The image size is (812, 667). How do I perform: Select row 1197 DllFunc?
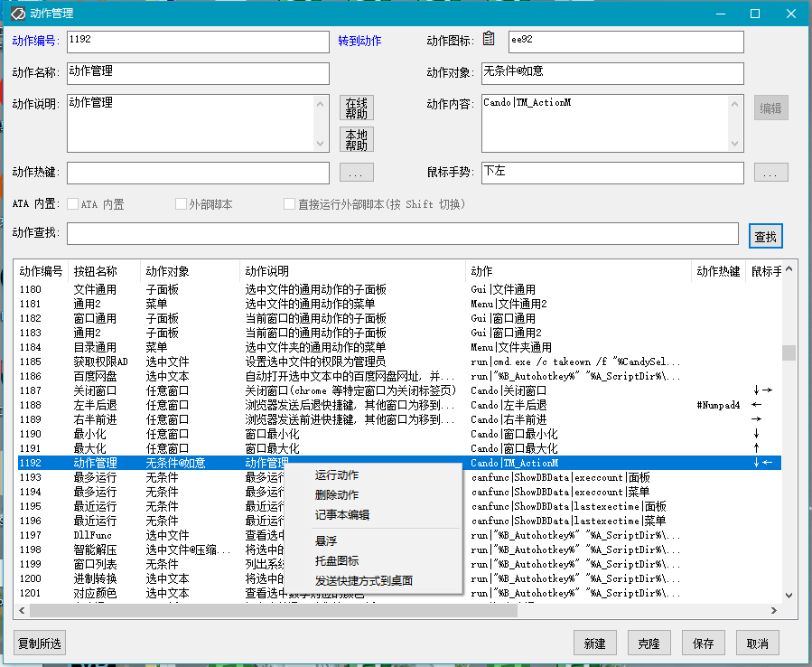click(399, 535)
